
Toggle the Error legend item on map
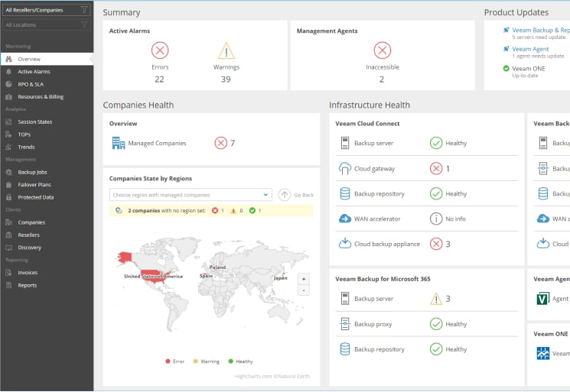point(174,361)
